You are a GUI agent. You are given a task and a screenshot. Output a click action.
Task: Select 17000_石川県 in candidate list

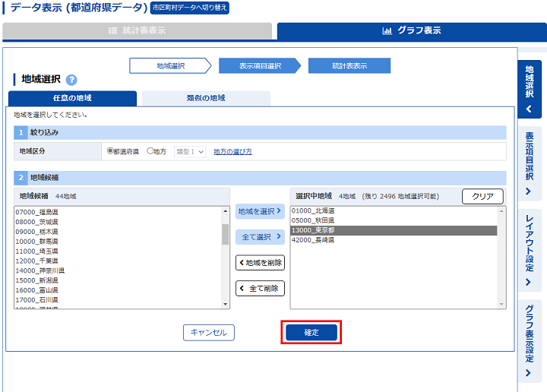(118, 300)
